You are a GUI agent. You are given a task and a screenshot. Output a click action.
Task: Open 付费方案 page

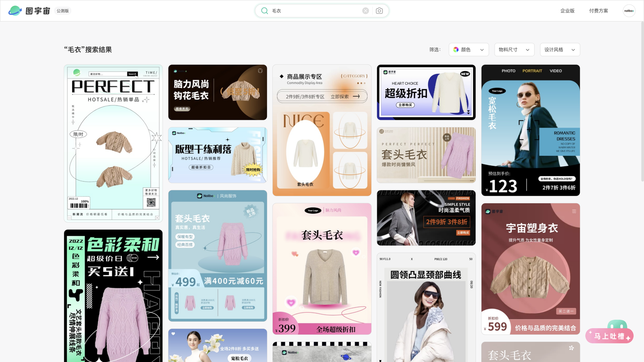(598, 11)
